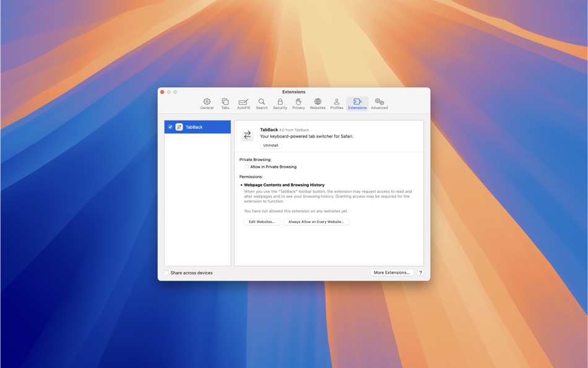The height and width of the screenshot is (368, 588).
Task: Enable Allow in Private Browsing
Action: (x=246, y=167)
